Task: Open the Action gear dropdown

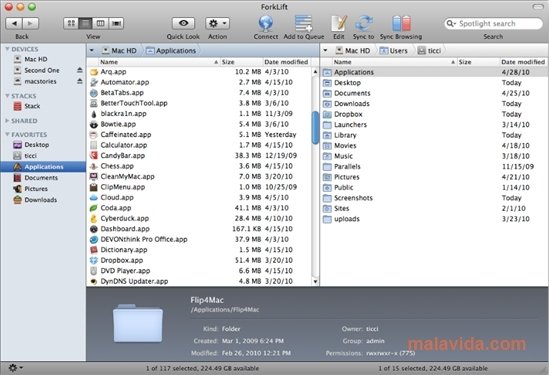Action: [217, 23]
